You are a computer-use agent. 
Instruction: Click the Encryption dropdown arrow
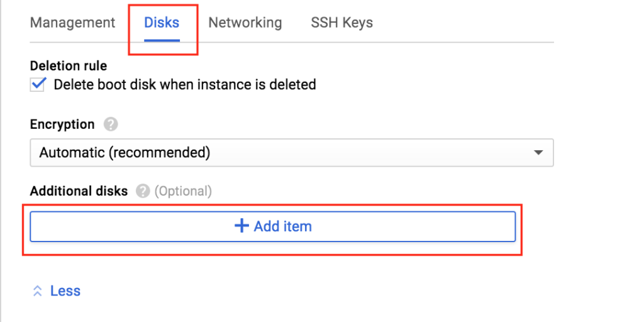click(538, 153)
